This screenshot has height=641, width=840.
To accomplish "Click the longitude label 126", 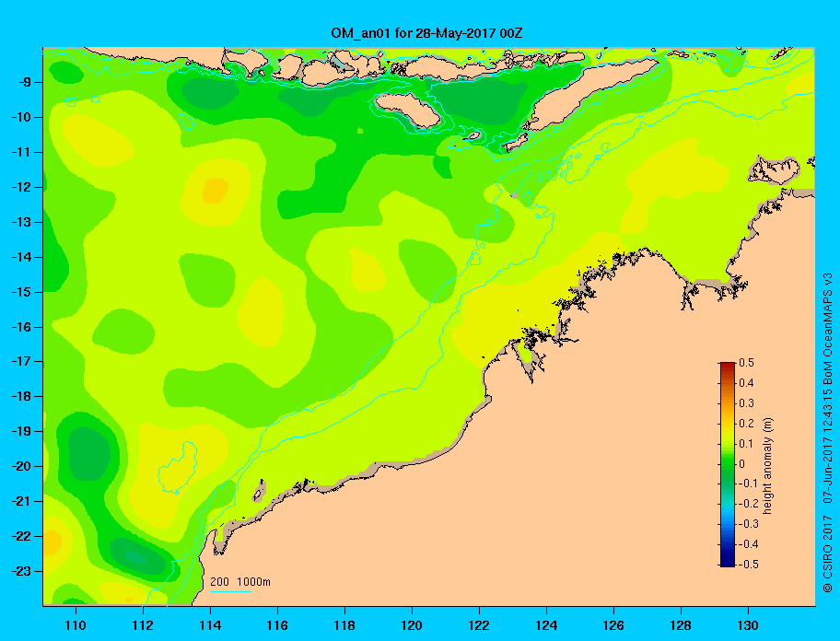I will click(x=613, y=625).
